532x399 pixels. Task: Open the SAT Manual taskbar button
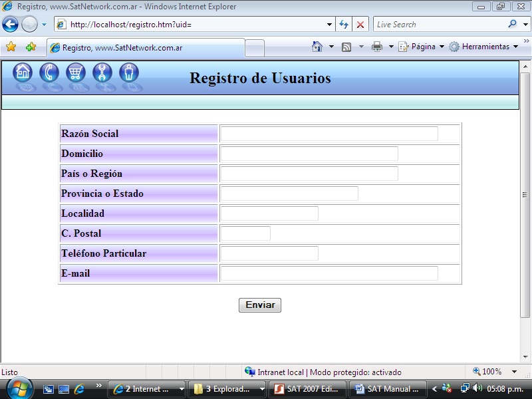[387, 389]
